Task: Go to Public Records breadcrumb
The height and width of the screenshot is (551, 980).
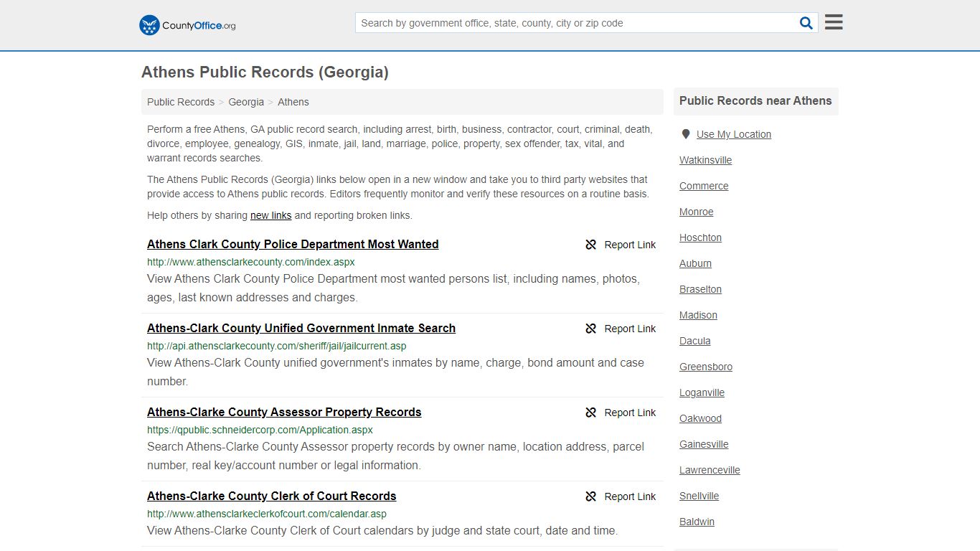Action: (x=181, y=102)
